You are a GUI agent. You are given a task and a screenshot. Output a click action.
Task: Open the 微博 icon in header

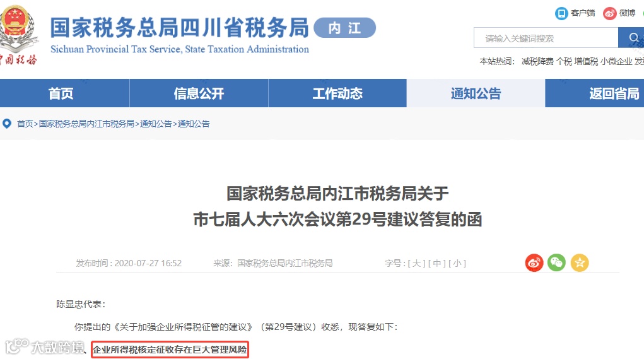coord(609,13)
